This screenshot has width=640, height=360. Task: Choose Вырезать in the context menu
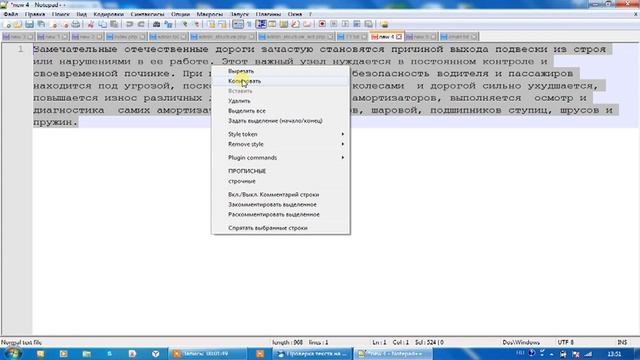281,71
